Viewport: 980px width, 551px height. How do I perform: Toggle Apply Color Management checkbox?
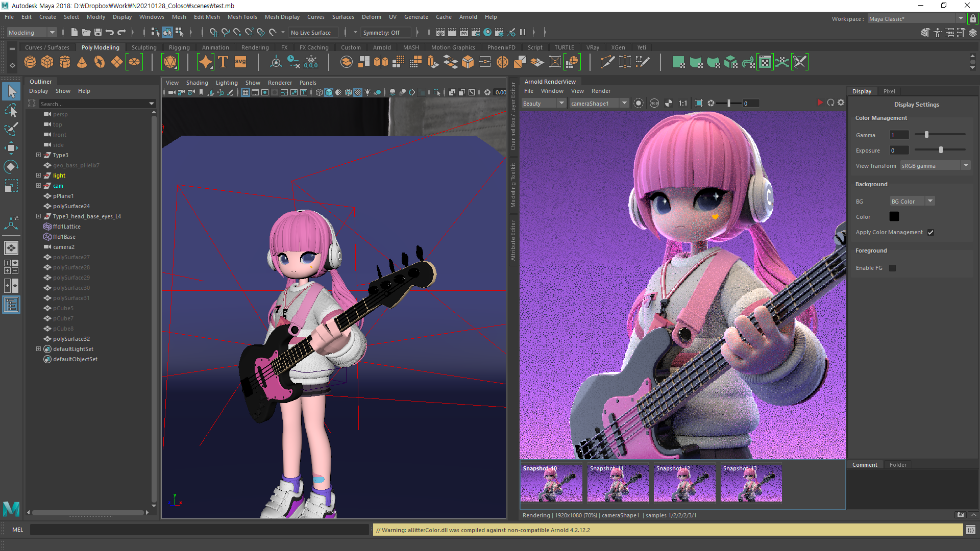[931, 232]
